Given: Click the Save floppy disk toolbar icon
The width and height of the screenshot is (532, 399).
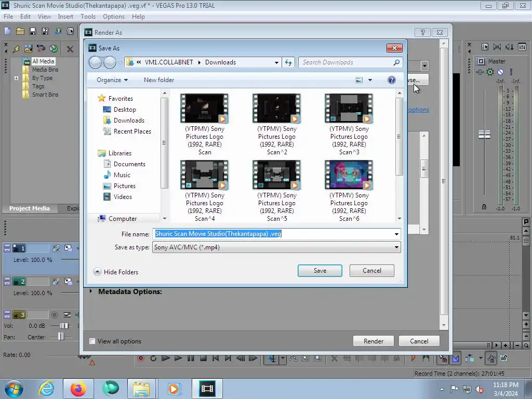Looking at the screenshot, I should (x=33, y=31).
